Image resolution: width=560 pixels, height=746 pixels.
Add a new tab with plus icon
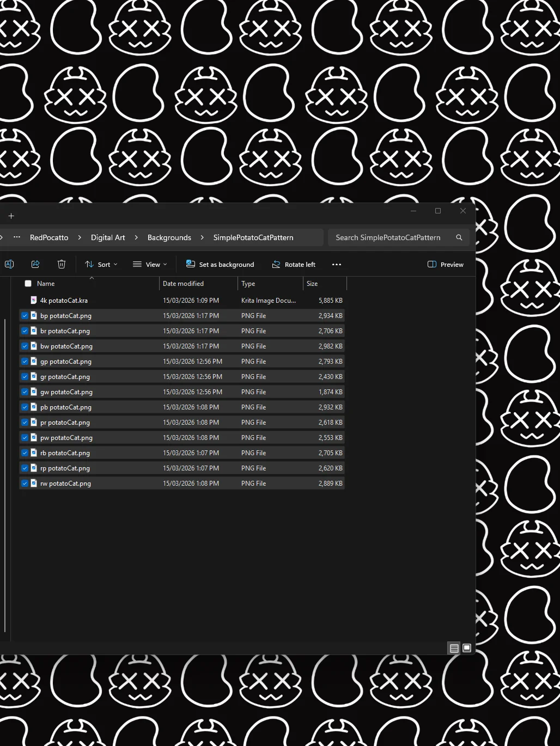tap(11, 216)
